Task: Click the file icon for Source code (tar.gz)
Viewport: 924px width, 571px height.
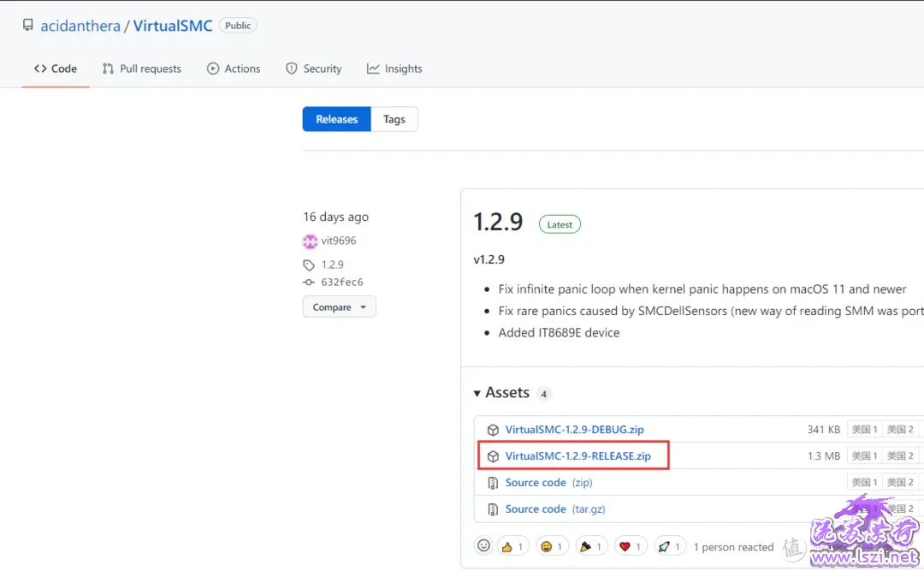Action: pyautogui.click(x=493, y=509)
